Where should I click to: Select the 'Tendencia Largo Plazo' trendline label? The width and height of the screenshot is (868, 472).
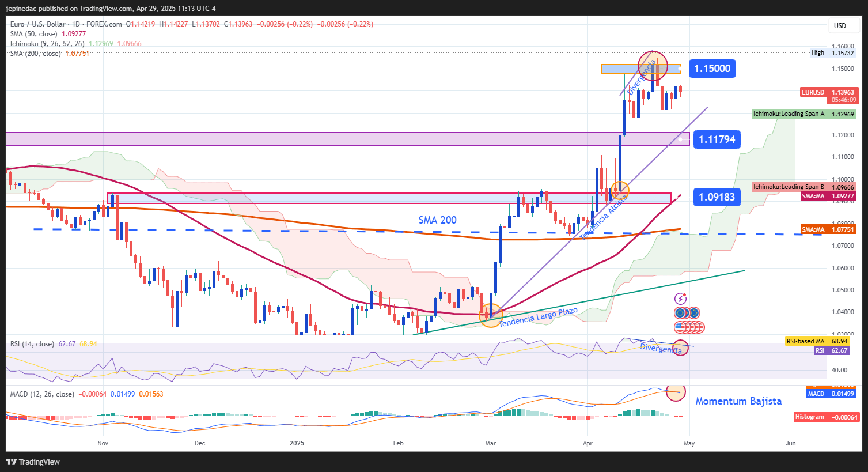[538, 318]
